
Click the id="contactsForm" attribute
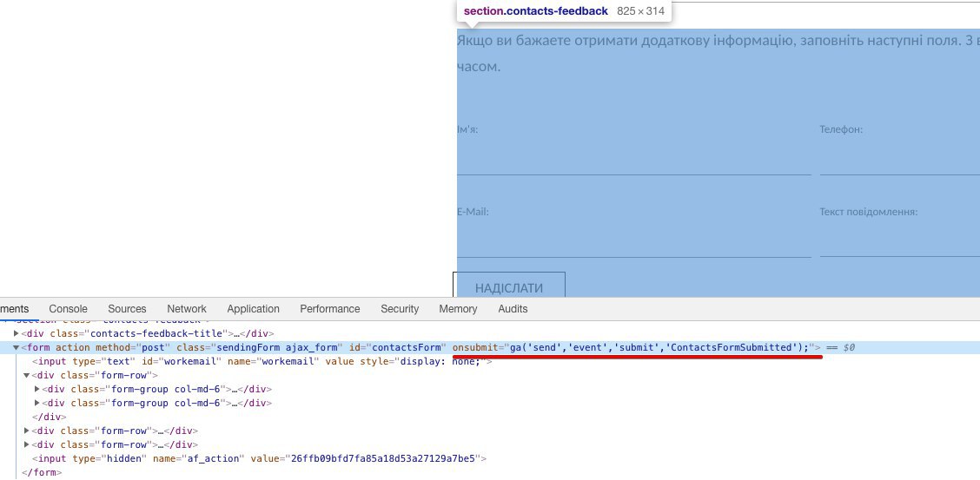[398, 347]
